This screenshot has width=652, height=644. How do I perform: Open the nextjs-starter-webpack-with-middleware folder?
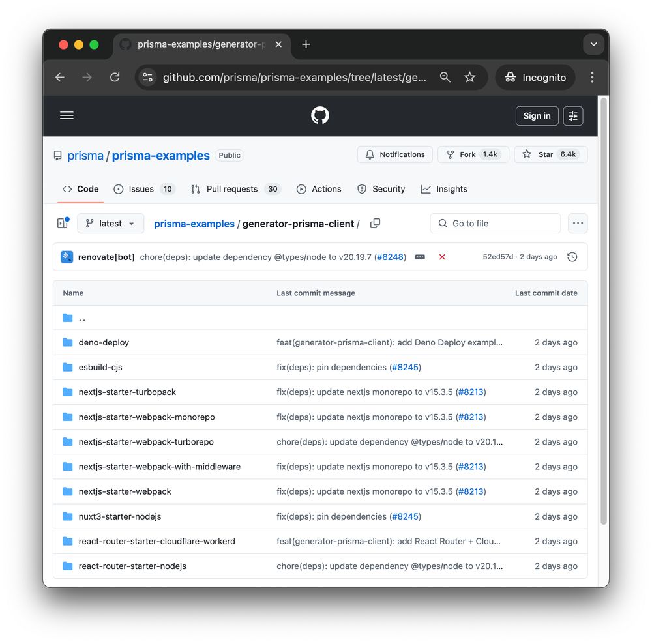coord(159,467)
